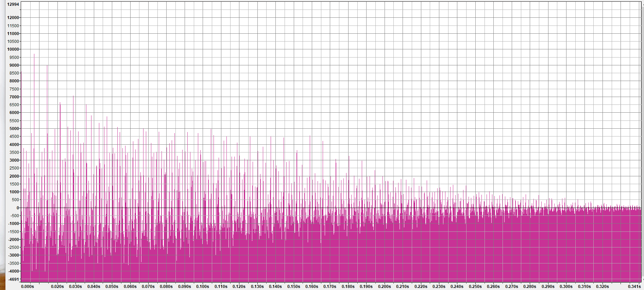
Task: Click the 0.100s time axis label
Action: pyautogui.click(x=203, y=287)
